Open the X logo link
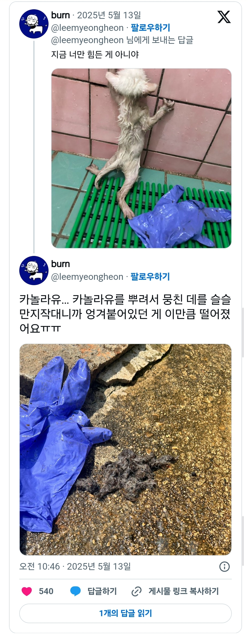 (224, 17)
